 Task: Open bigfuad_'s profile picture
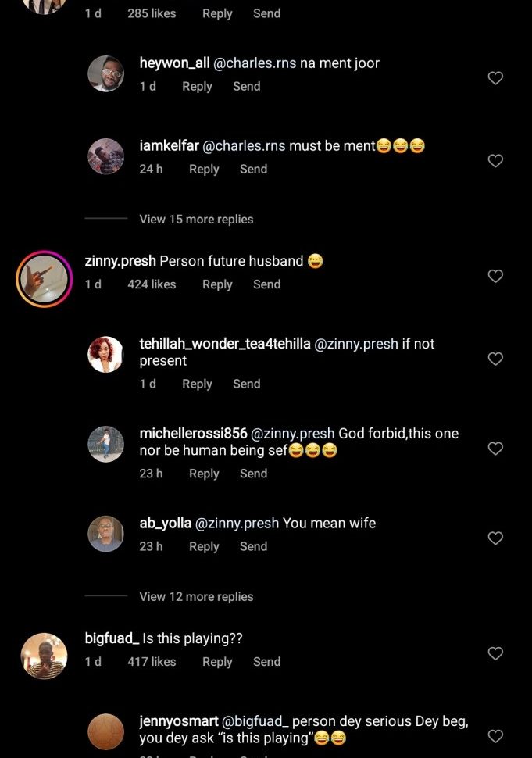(x=44, y=656)
